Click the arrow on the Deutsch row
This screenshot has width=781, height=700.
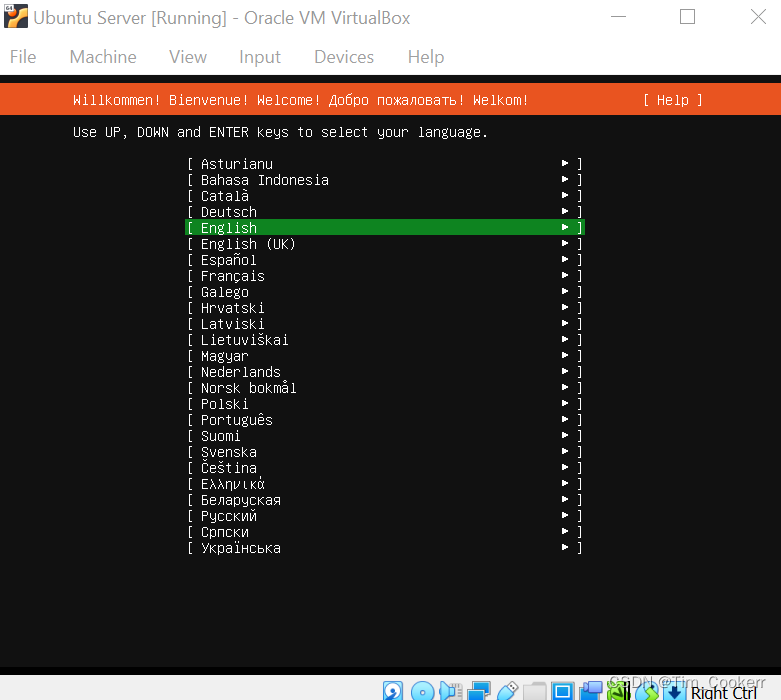click(x=565, y=211)
